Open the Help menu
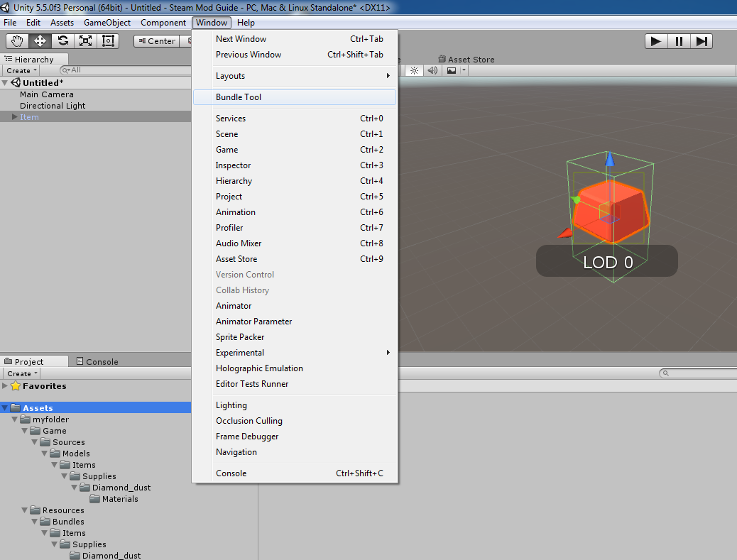Screen dimensions: 737x560 click(246, 23)
